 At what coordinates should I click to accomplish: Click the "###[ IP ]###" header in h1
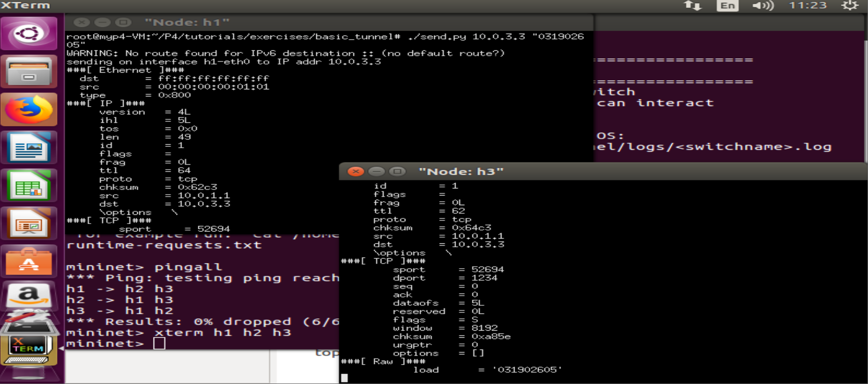click(106, 104)
